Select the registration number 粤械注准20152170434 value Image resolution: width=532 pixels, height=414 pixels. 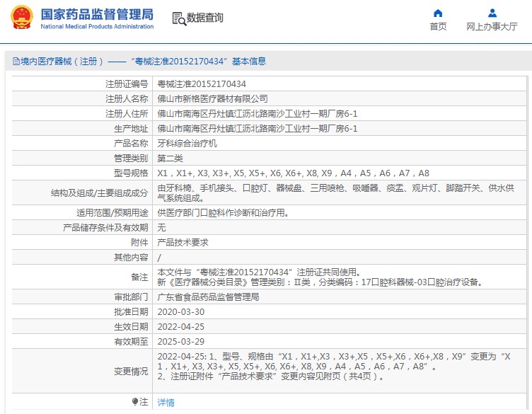[202, 84]
